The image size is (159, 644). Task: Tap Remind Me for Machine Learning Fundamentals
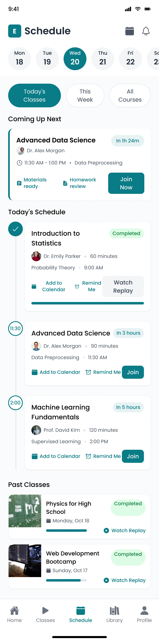coord(103,456)
